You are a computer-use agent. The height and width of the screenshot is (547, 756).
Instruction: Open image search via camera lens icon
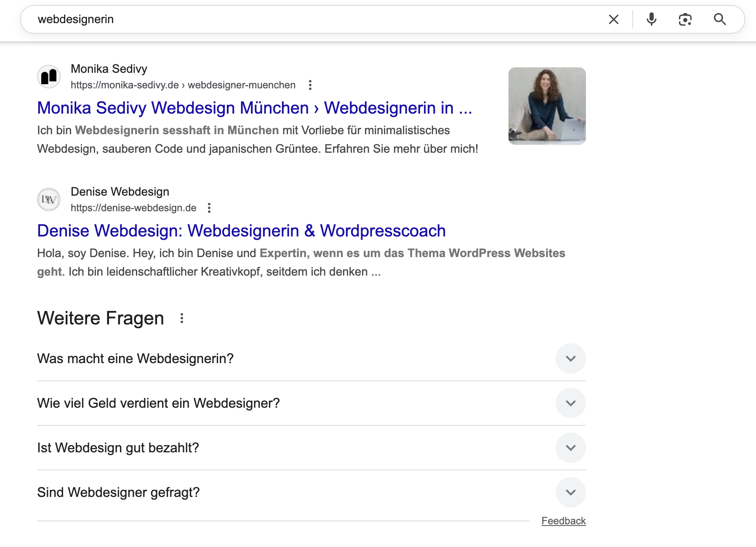(x=685, y=19)
